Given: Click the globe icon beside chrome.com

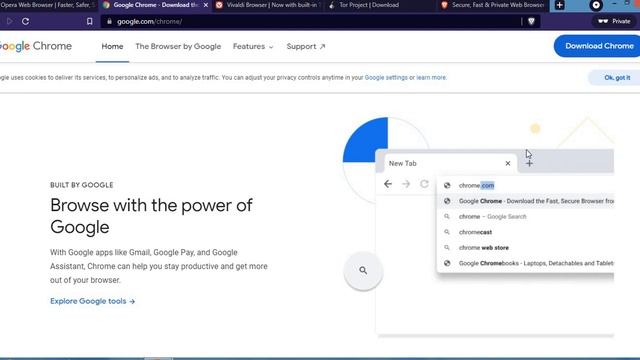Looking at the screenshot, I should pos(447,185).
